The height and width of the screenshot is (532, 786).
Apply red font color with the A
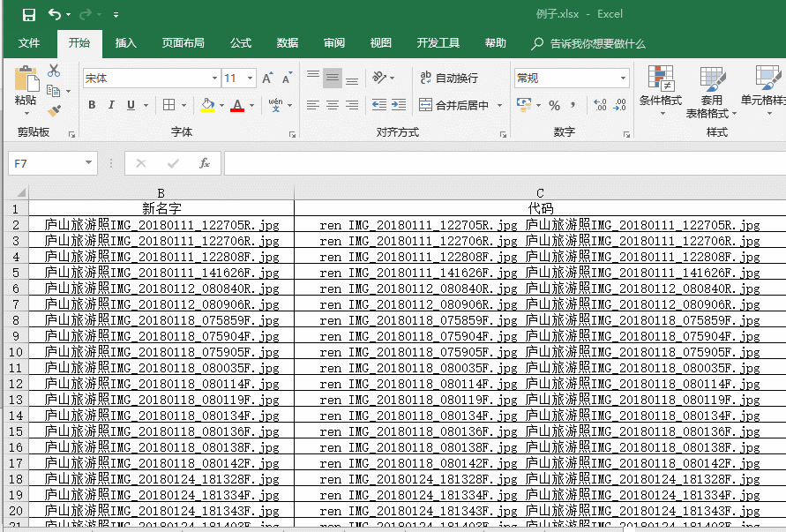point(237,105)
